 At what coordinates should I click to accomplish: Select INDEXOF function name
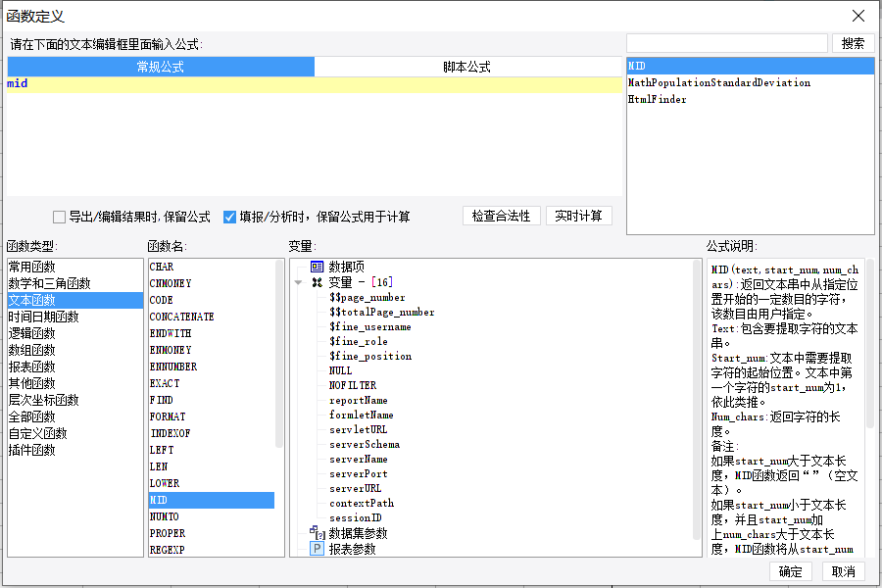tap(212, 433)
